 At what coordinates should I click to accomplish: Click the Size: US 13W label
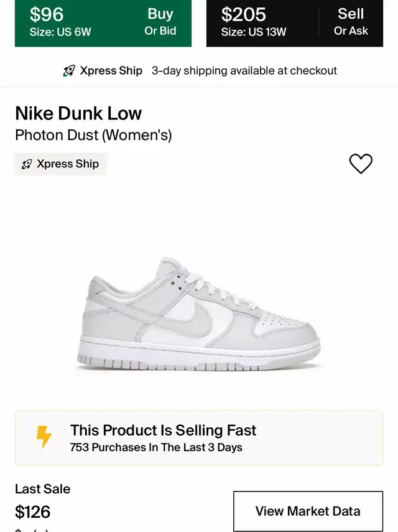[254, 32]
